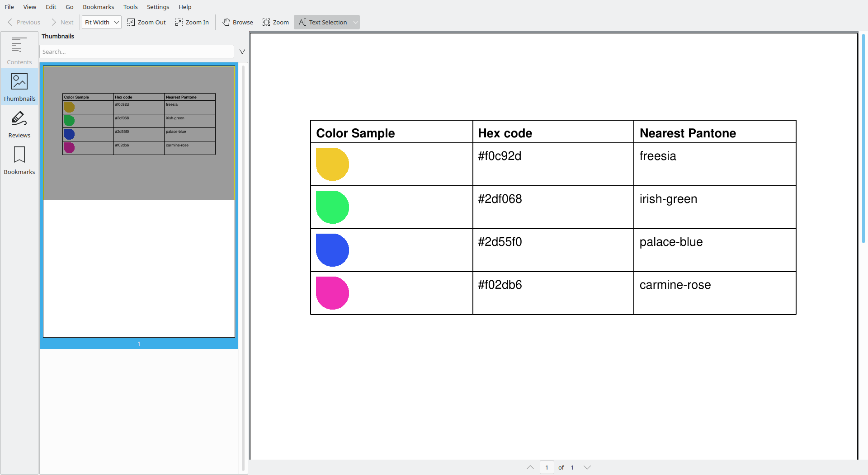Open the Bookmarks menu in menu bar
868x475 pixels.
99,7
